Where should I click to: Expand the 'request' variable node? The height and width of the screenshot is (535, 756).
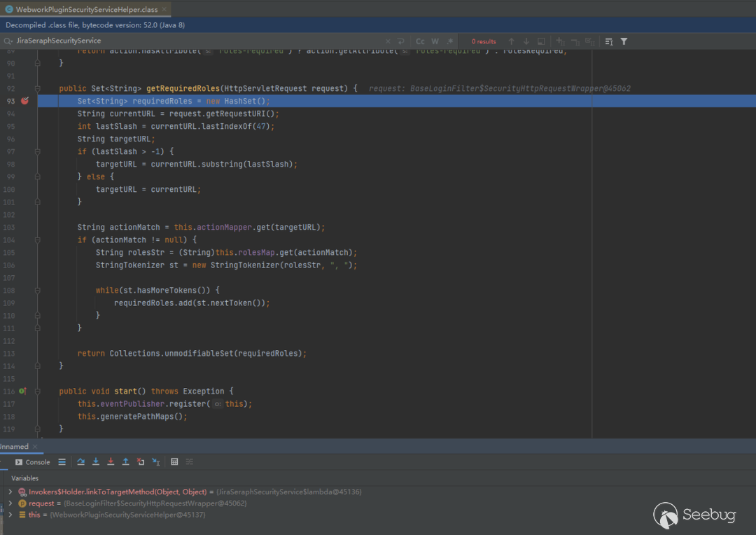pos(10,503)
